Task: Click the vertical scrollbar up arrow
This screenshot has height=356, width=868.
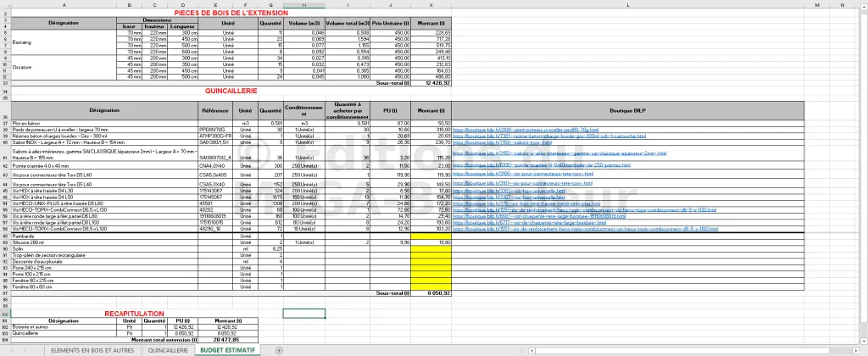Action: point(865,5)
